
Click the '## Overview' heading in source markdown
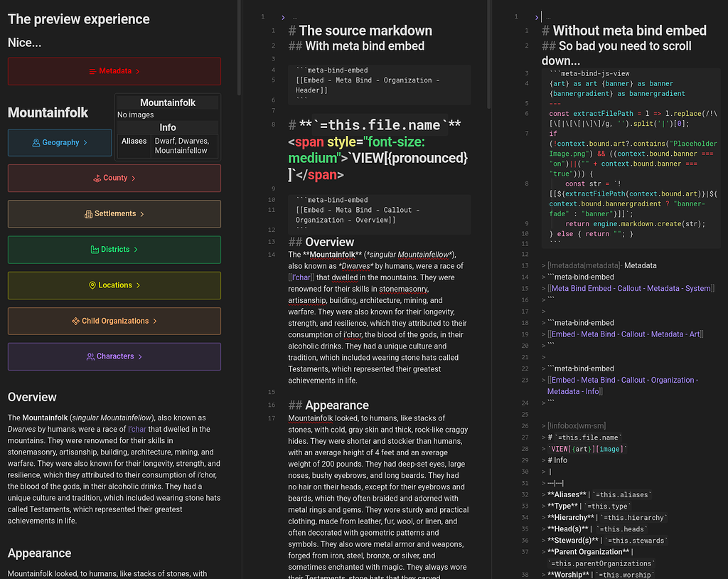(321, 242)
